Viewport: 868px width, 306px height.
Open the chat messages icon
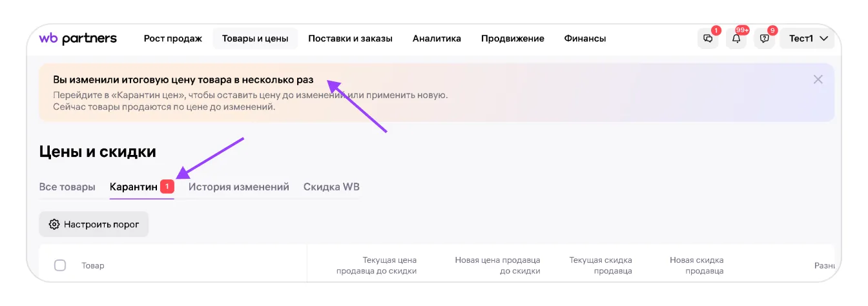pos(708,39)
